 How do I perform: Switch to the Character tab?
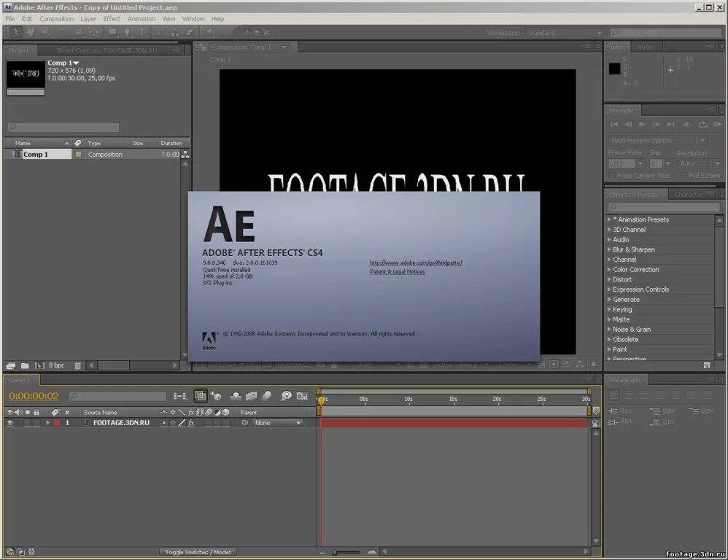point(689,195)
